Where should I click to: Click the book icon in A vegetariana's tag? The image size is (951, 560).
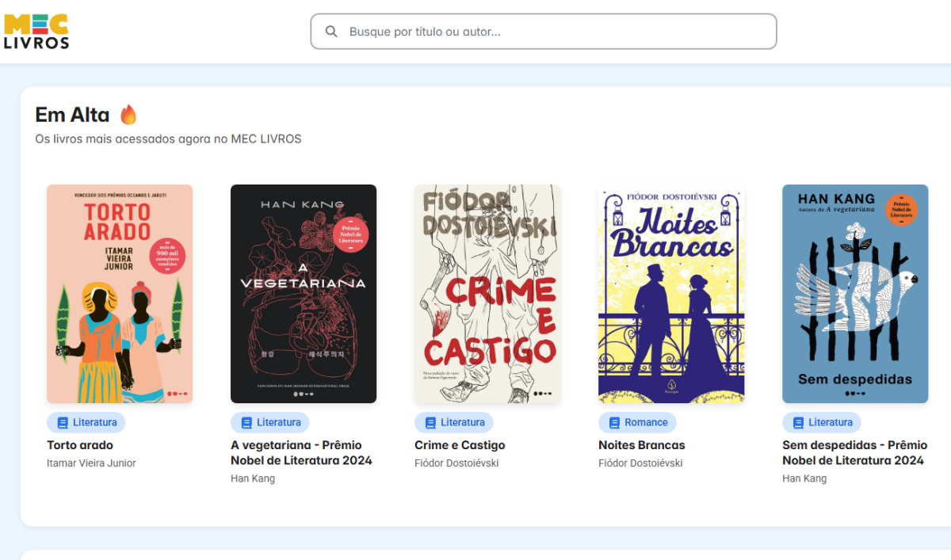pos(246,423)
